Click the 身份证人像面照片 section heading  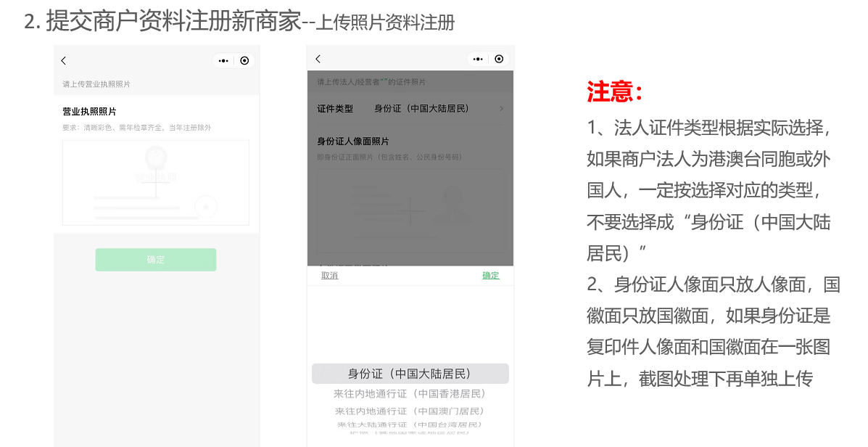click(353, 142)
